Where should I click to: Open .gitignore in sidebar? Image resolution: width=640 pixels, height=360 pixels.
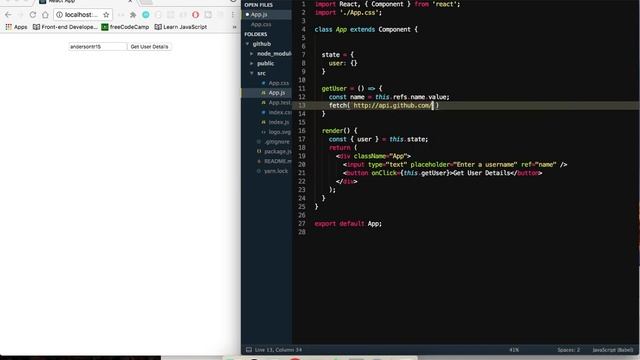pos(277,142)
